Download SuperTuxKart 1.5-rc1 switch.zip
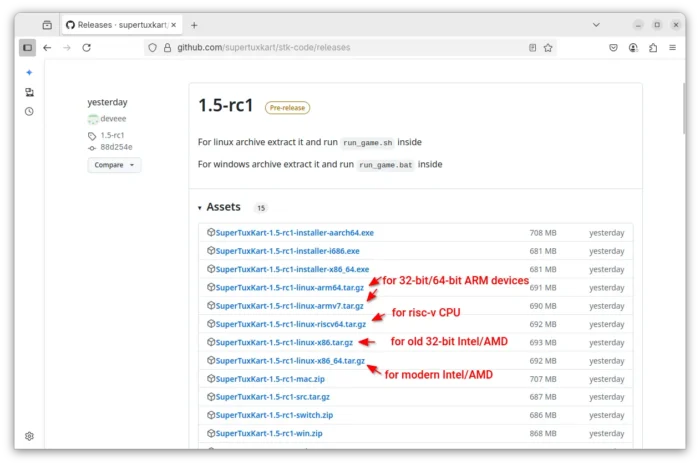This screenshot has width=700, height=465. coord(275,415)
